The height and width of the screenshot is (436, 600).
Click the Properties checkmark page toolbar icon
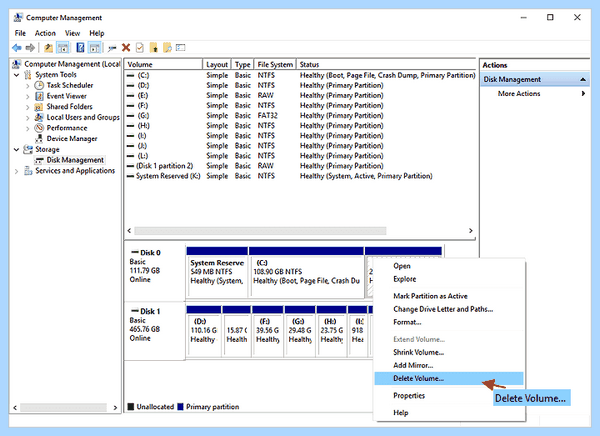[140, 48]
